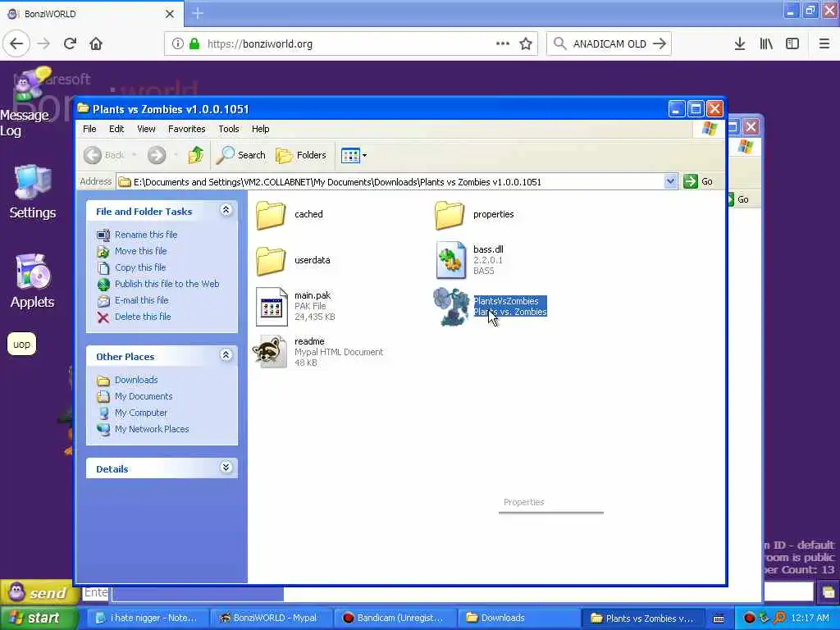Screen dimensions: 840x630
Task: Toggle the browser sidebar icon
Action: tap(792, 44)
